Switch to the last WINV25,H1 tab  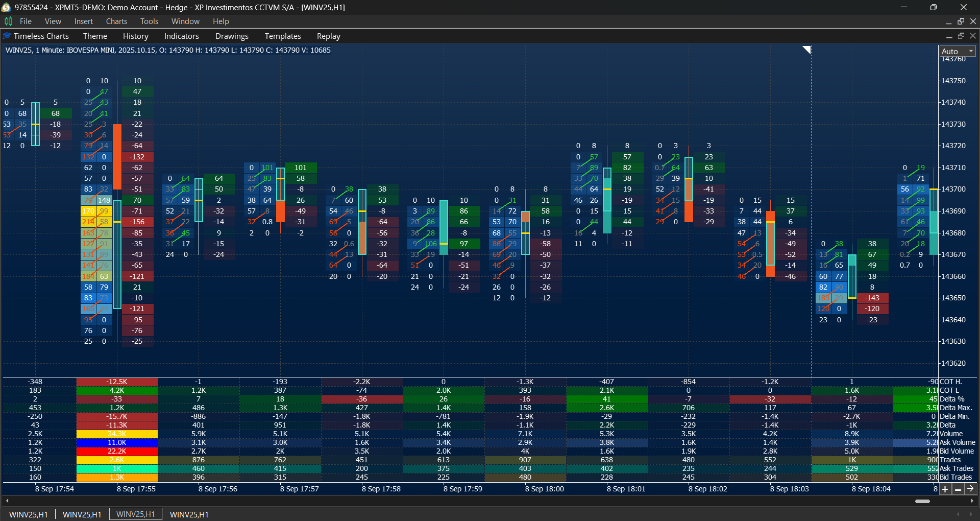(x=188, y=514)
